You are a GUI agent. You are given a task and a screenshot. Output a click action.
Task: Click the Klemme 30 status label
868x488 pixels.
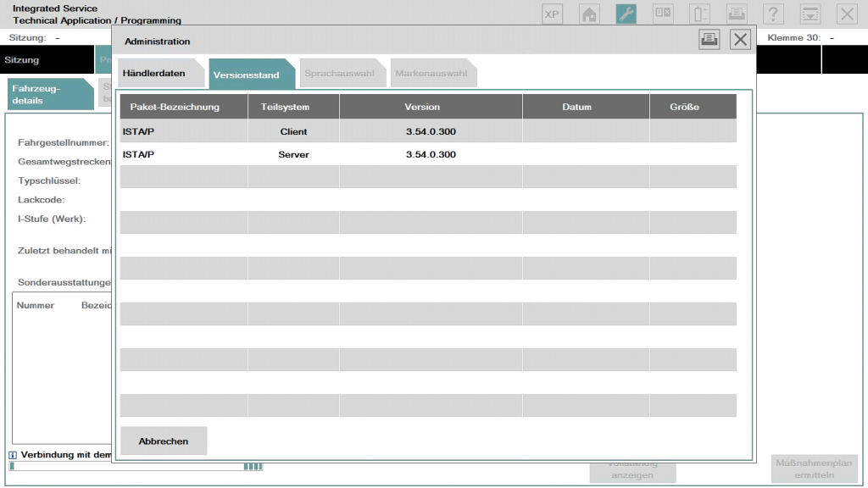tap(793, 37)
